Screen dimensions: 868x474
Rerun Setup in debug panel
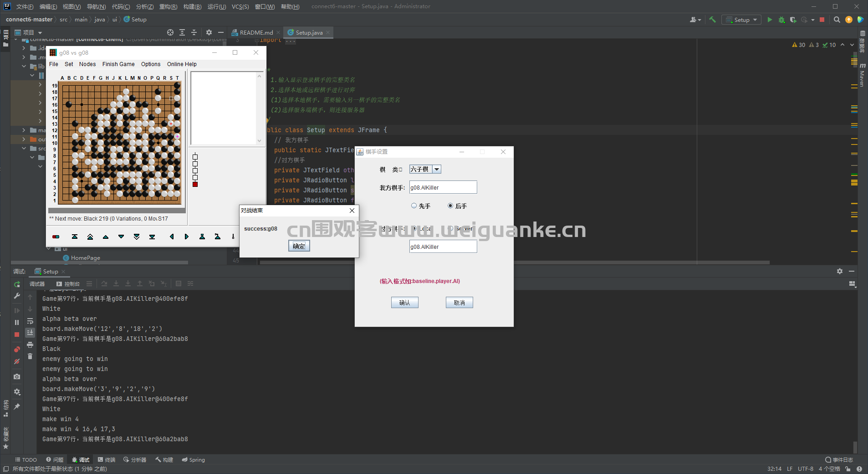[x=17, y=284]
